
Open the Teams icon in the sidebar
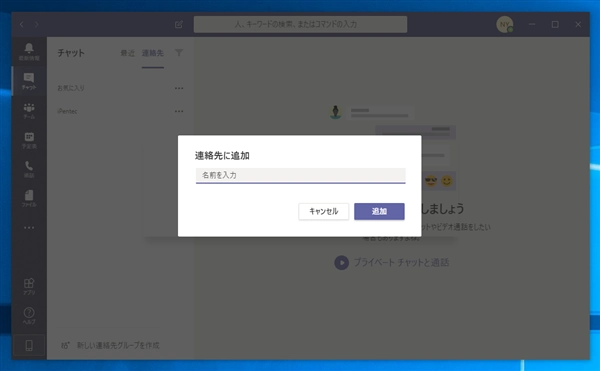pyautogui.click(x=29, y=110)
